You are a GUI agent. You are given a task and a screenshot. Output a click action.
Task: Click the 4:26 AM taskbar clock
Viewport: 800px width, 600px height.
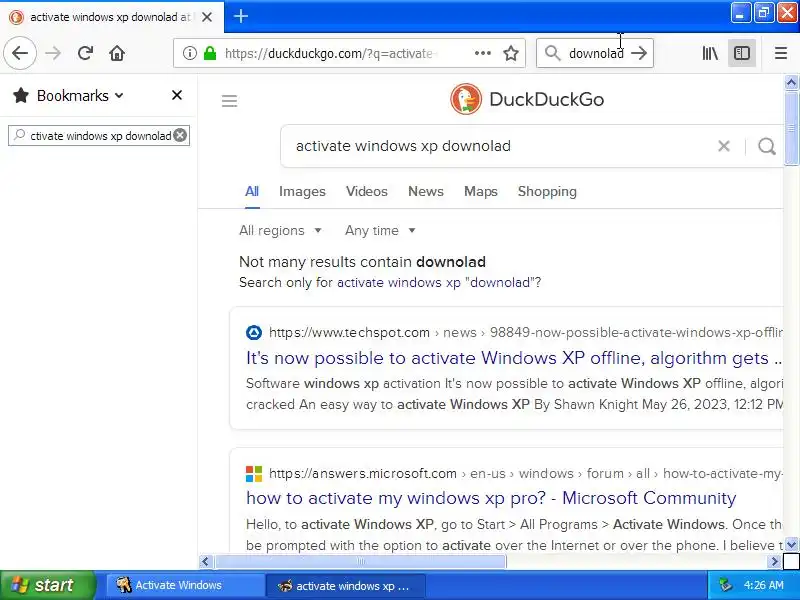pyautogui.click(x=763, y=585)
